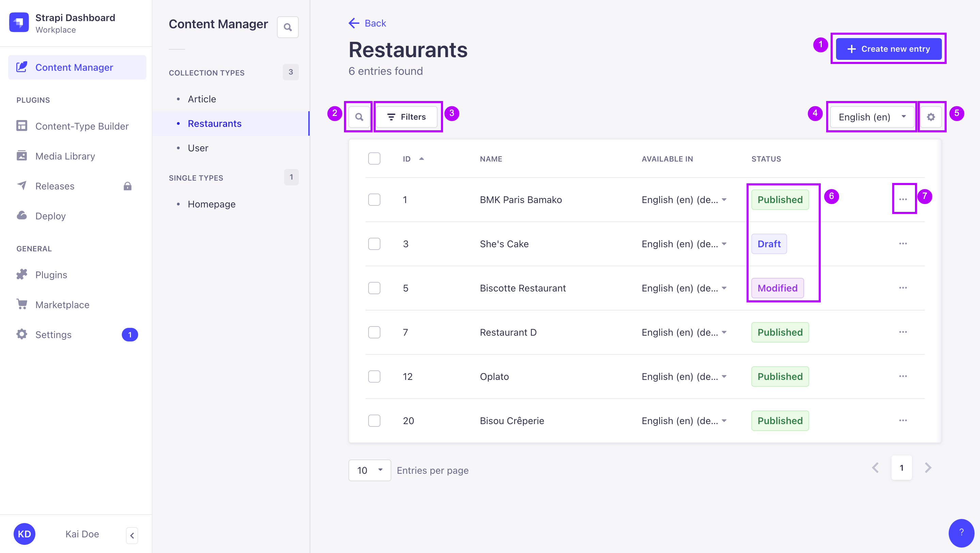The image size is (980, 553).
Task: Select the checkbox for Biscotte Restaurant
Action: [374, 288]
